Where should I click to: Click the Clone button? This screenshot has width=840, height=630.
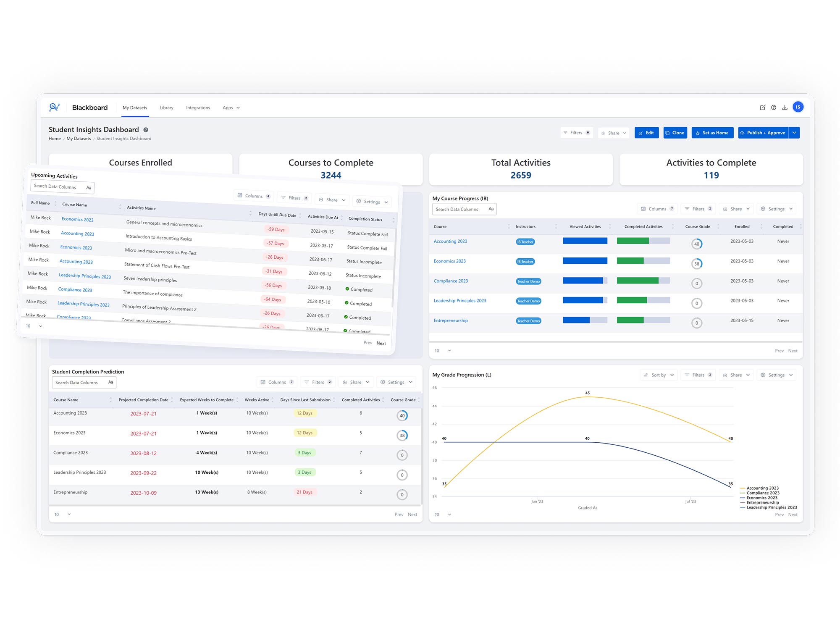coord(675,133)
